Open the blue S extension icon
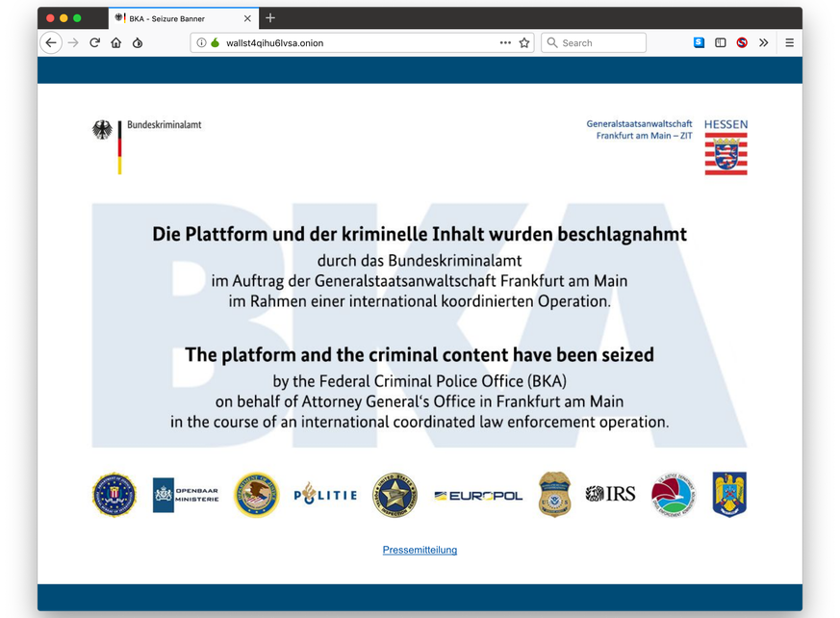The width and height of the screenshot is (840, 618). (700, 42)
